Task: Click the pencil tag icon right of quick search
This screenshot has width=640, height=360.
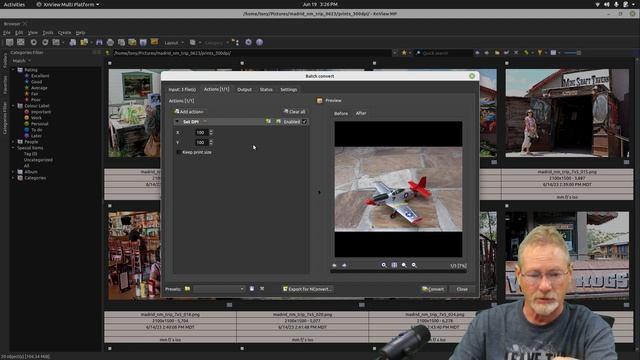Action: [x=526, y=53]
